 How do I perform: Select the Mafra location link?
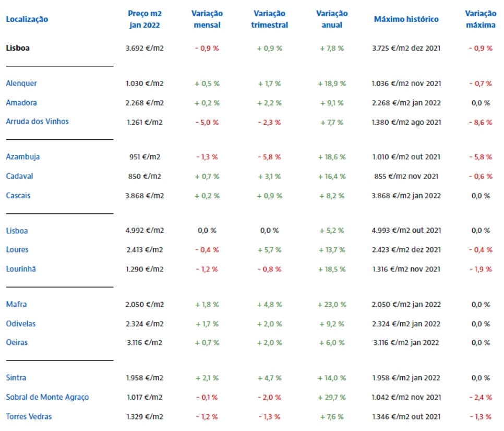pos(16,304)
